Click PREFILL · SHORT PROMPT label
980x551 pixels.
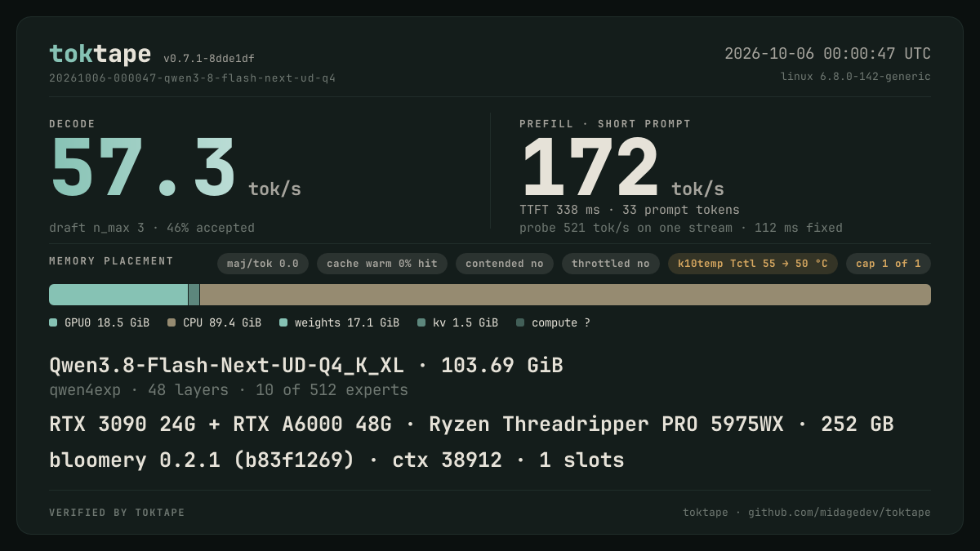(605, 124)
